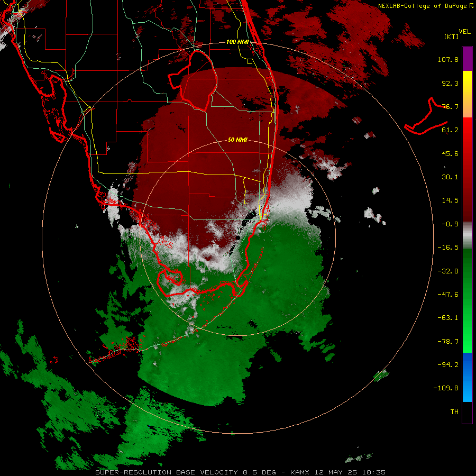Click the black TH segment of the color bar
476x476 pixels.
point(467,412)
